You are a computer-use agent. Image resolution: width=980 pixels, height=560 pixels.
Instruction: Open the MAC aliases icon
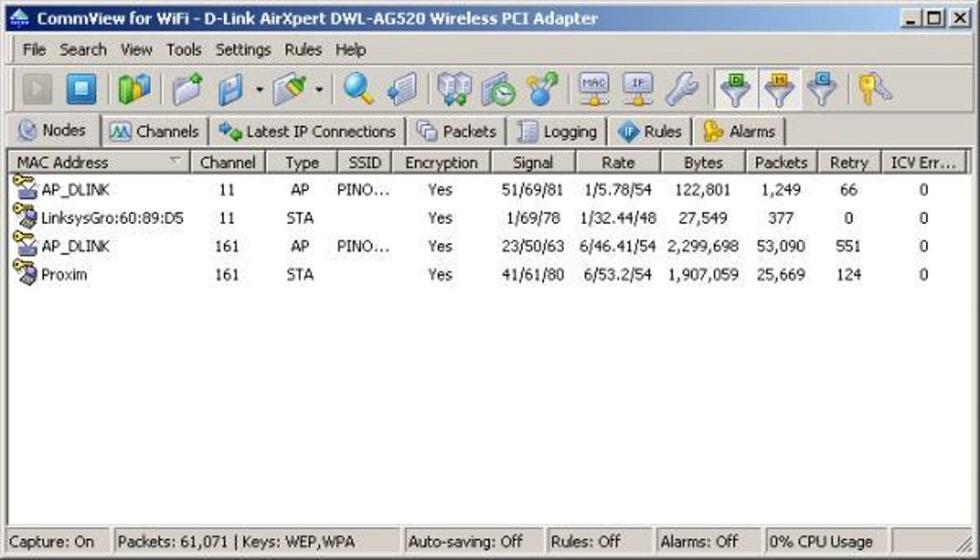coord(594,89)
